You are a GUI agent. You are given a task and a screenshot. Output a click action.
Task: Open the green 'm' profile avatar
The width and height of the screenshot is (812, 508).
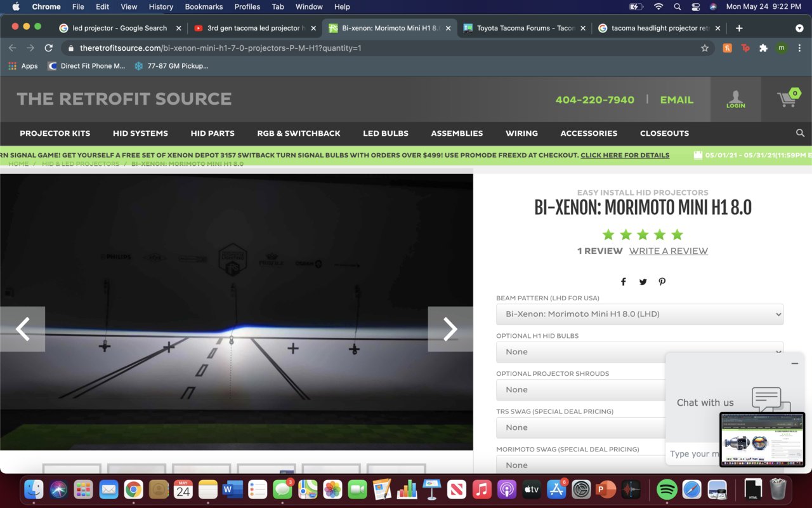(782, 48)
